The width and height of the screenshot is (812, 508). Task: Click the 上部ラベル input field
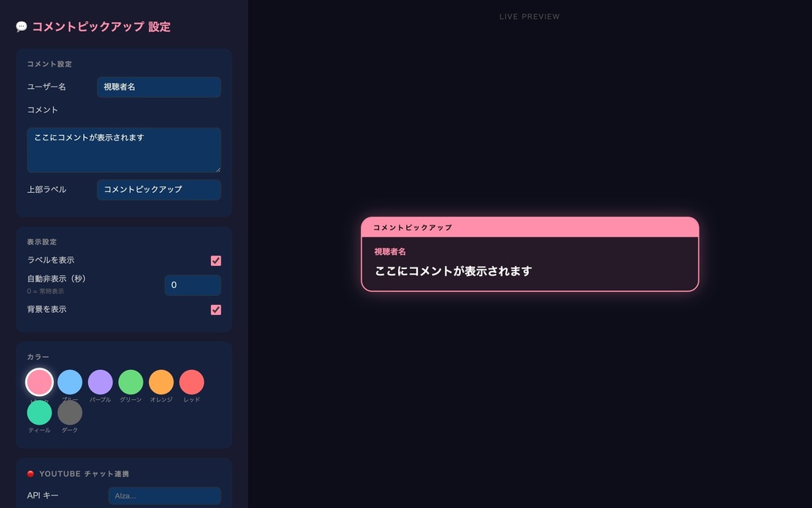click(x=158, y=190)
